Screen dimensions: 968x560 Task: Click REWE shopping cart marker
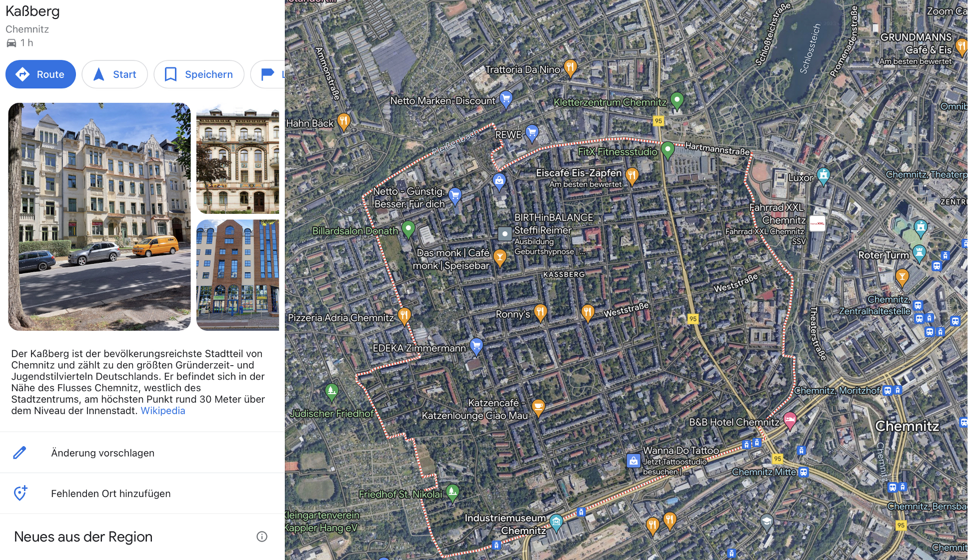point(532,133)
